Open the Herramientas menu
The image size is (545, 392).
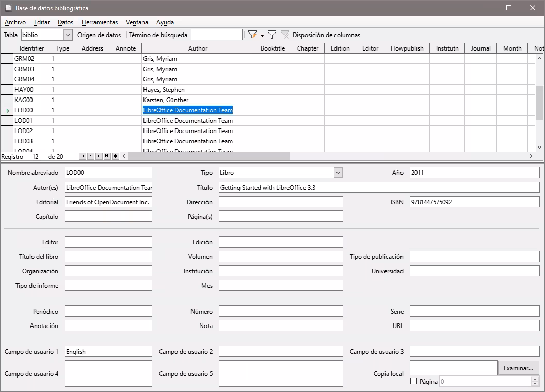[99, 22]
